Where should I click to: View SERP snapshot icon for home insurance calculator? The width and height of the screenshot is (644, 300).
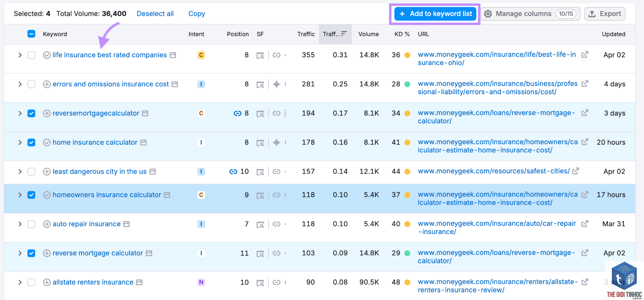tap(260, 143)
